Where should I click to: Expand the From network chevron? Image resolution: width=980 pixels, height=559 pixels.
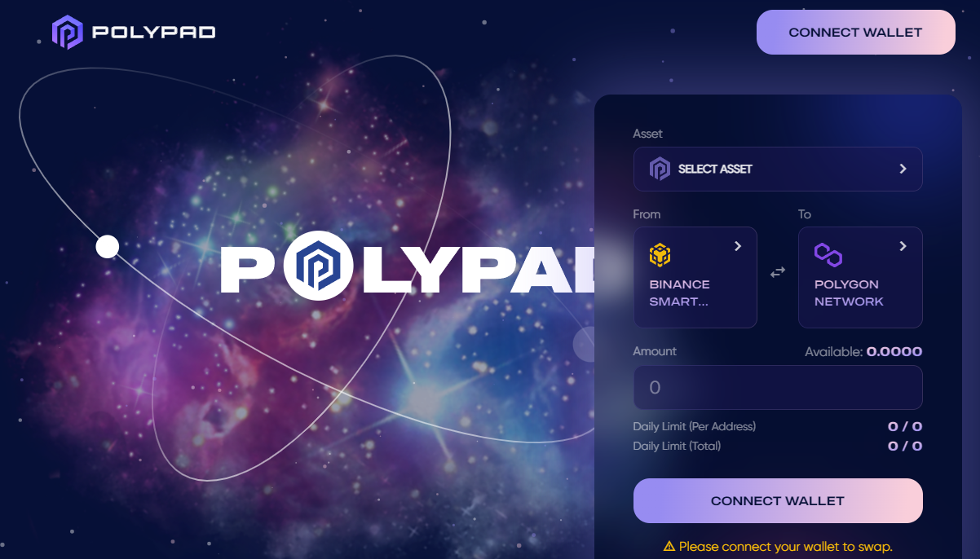738,246
